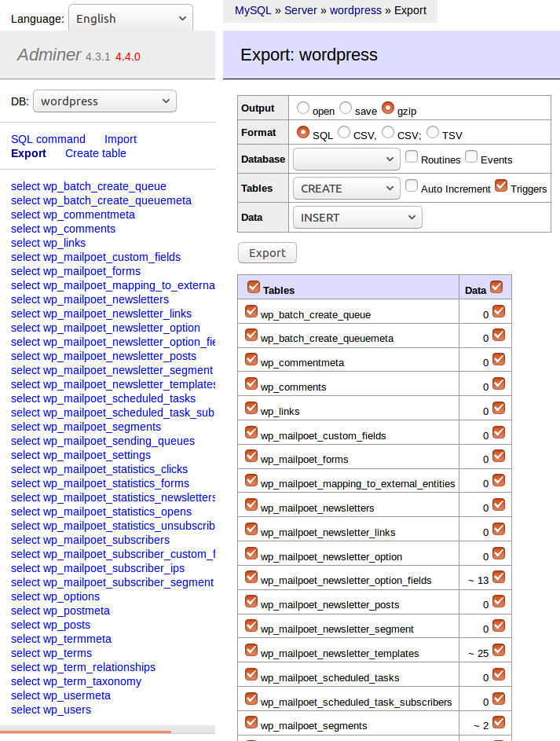Open the Data INSERT dropdown

[357, 218]
